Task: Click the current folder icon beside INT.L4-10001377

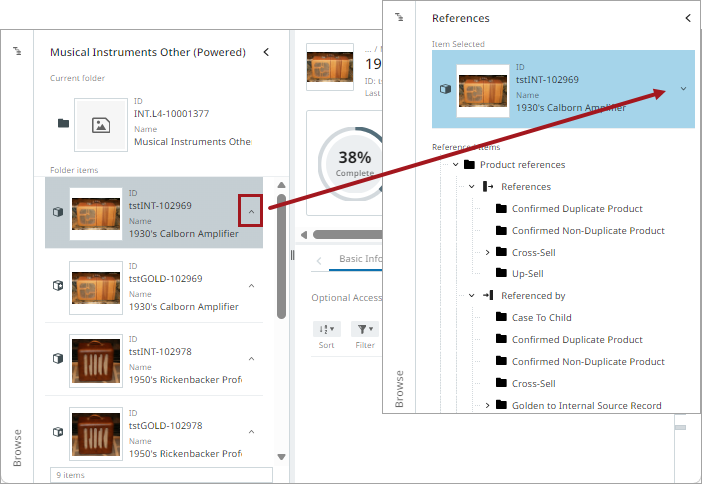Action: 64,123
